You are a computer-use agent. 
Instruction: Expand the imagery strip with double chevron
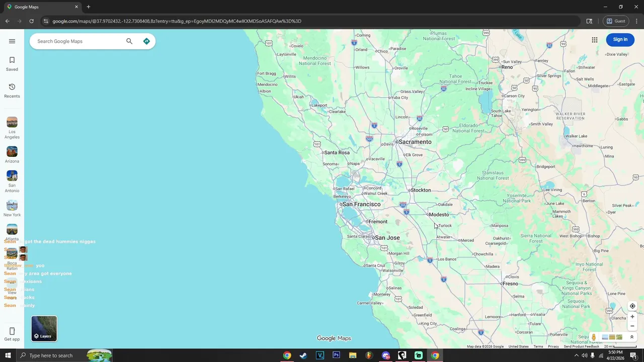(632, 337)
